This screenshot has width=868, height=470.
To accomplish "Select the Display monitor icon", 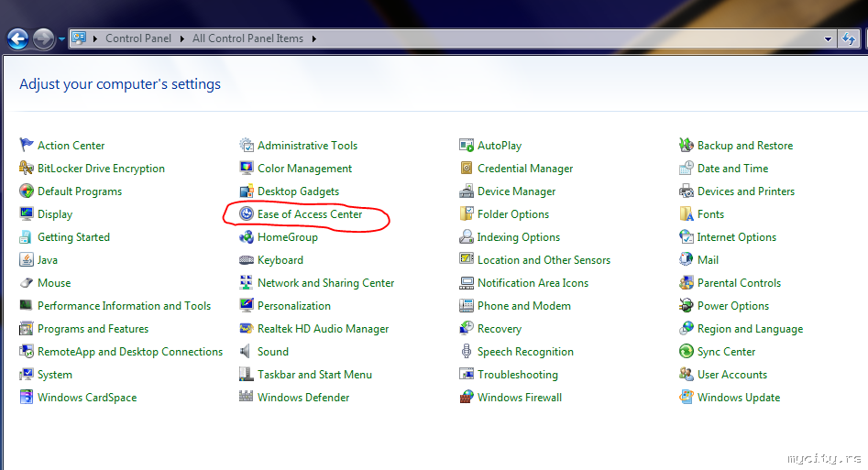I will click(x=26, y=213).
